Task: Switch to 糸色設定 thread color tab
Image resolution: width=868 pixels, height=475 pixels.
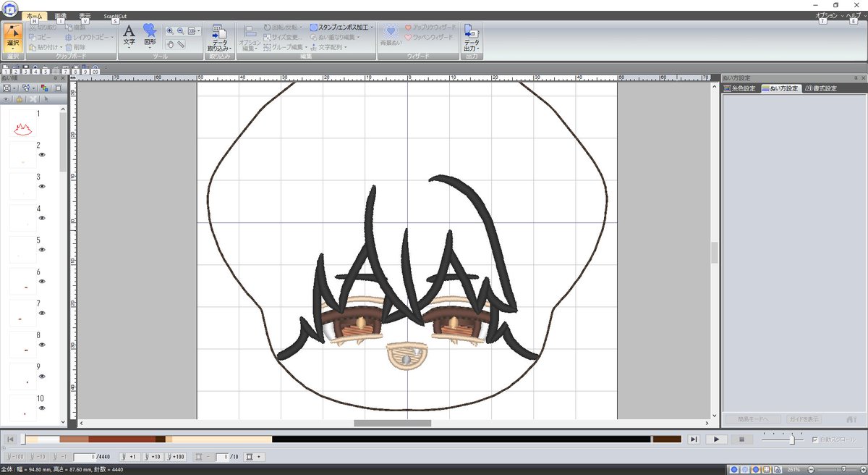Action: [740, 88]
